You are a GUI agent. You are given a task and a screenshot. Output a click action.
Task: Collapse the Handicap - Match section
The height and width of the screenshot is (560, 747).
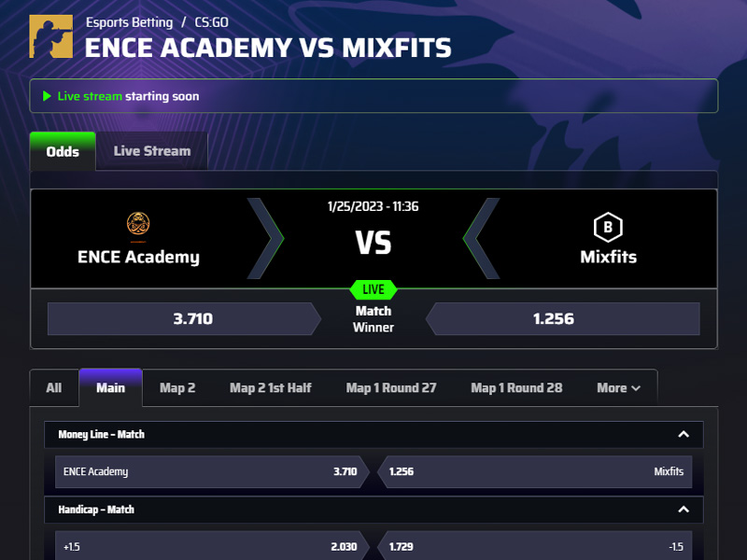click(684, 510)
